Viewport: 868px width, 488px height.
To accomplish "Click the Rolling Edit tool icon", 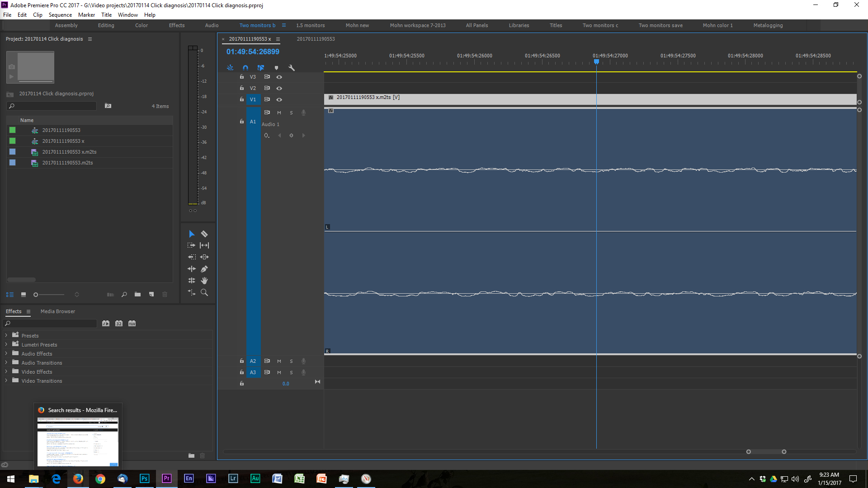I will pyautogui.click(x=203, y=245).
